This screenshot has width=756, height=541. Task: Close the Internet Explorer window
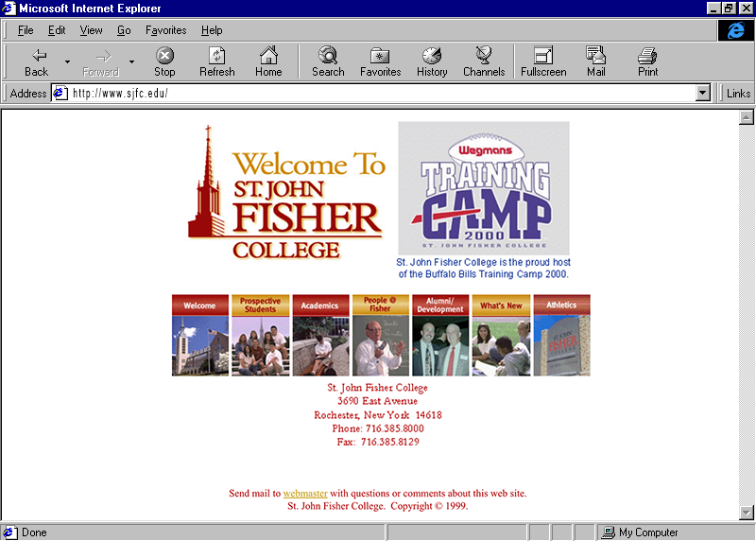746,9
